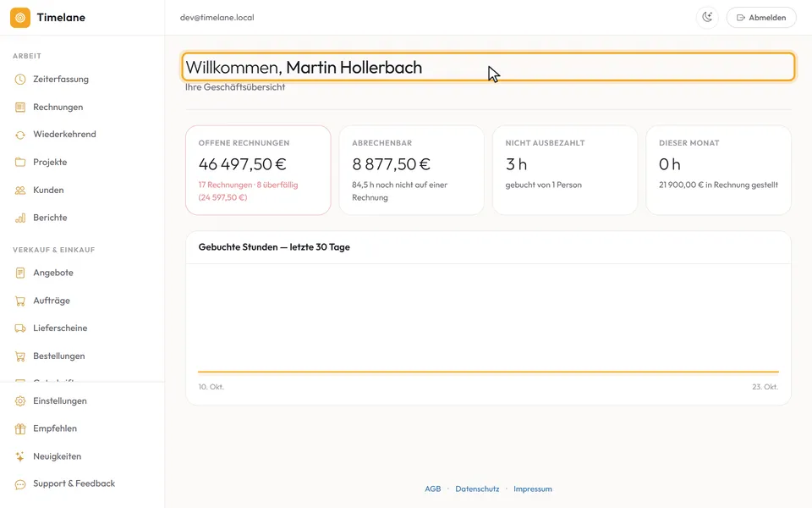Open the AGB footer link
The height and width of the screenshot is (508, 812).
click(433, 489)
